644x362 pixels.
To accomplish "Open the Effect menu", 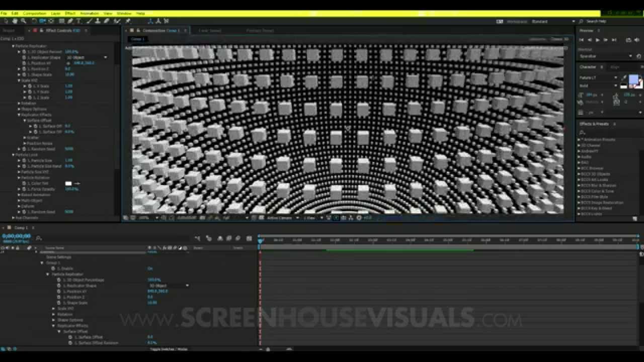I will click(70, 13).
